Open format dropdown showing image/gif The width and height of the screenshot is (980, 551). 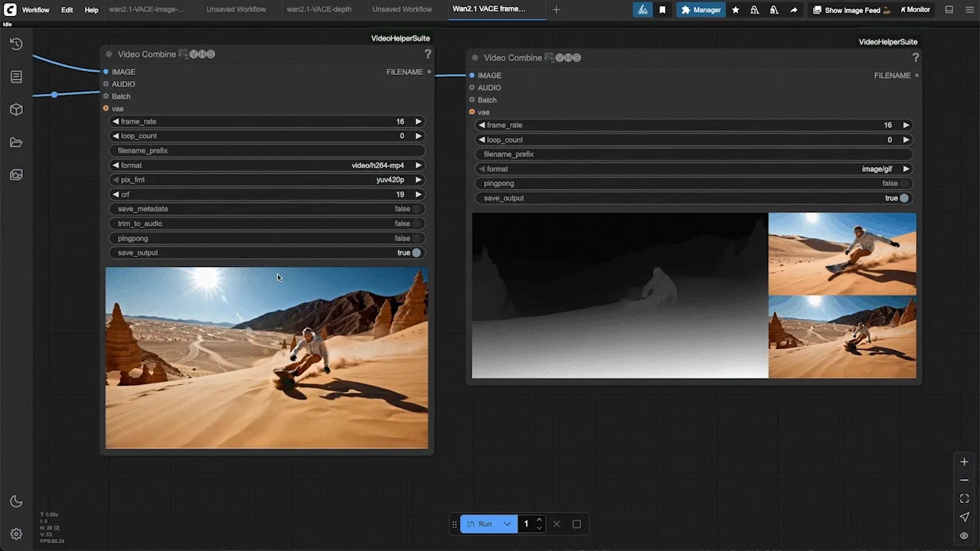pos(694,169)
